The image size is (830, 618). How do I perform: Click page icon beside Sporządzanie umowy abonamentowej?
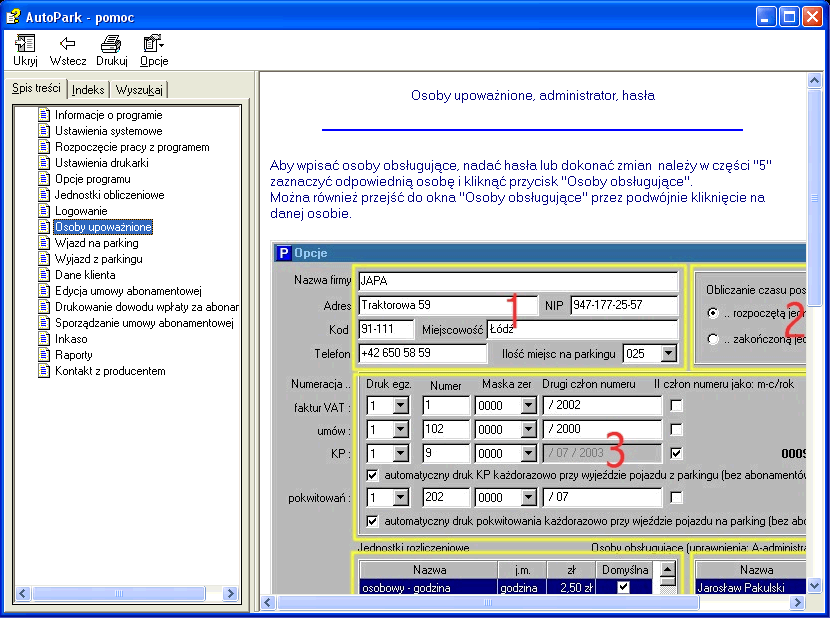[44, 323]
